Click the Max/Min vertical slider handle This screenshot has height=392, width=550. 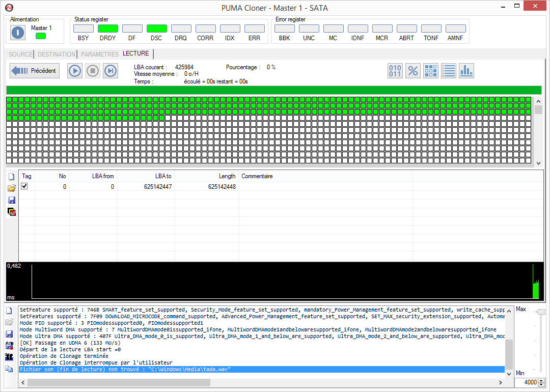pos(541,312)
